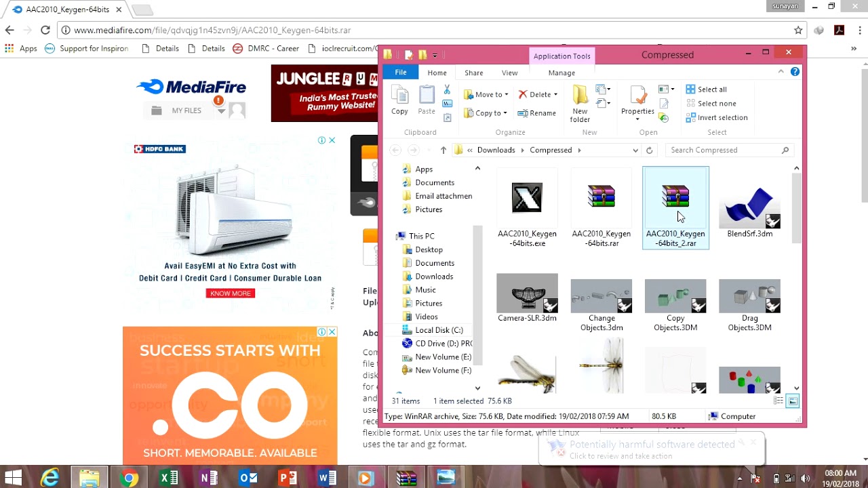Select the Camera-SLR.3dm file
The image size is (868, 488).
pos(527,299)
